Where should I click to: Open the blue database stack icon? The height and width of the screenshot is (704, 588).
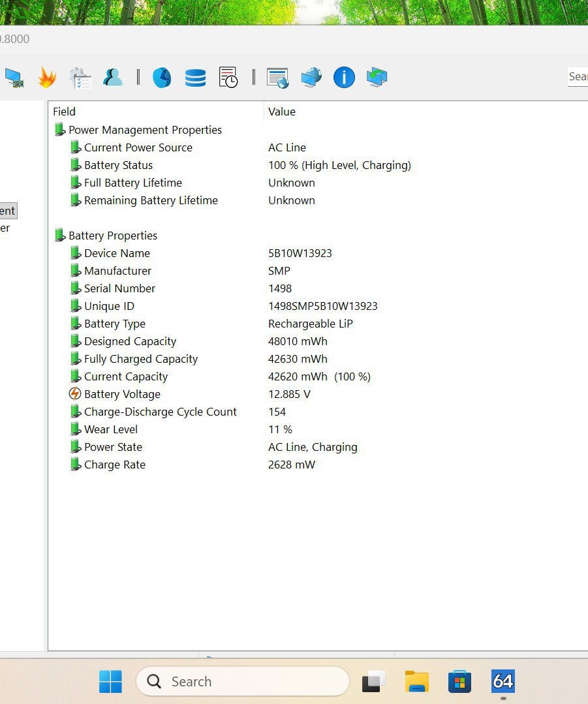(x=195, y=78)
